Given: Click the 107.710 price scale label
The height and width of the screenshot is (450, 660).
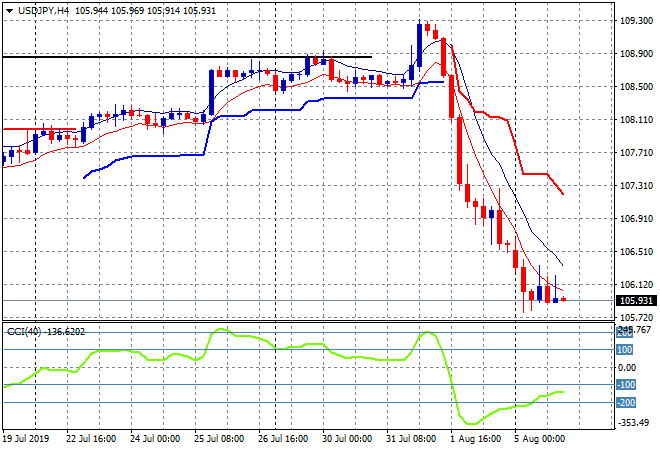Looking at the screenshot, I should click(636, 153).
